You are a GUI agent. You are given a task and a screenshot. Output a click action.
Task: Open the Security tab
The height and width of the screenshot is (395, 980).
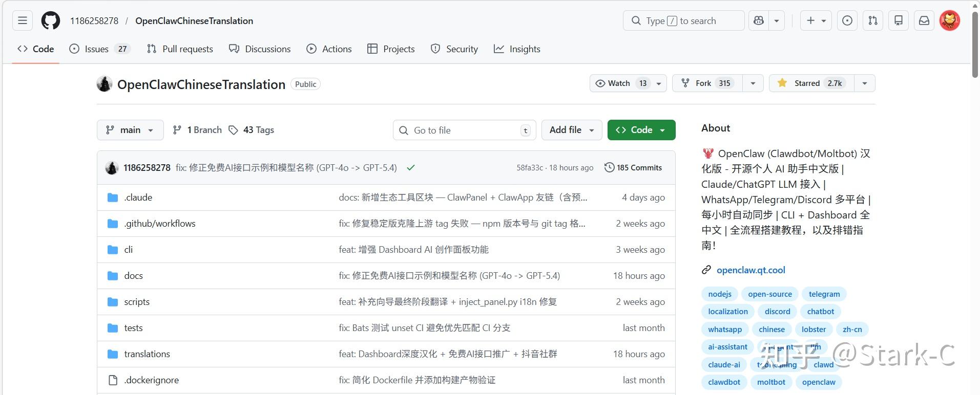tap(454, 49)
